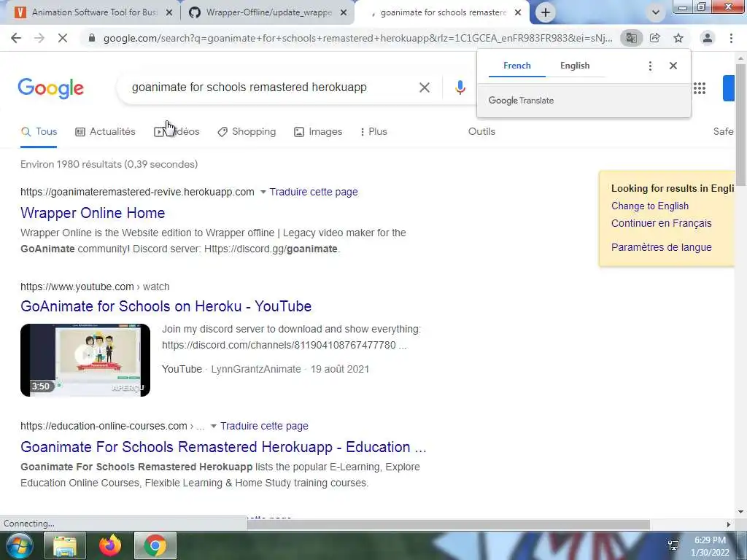
Task: Click Traduire cette page for education-online-courses result
Action: tap(264, 426)
